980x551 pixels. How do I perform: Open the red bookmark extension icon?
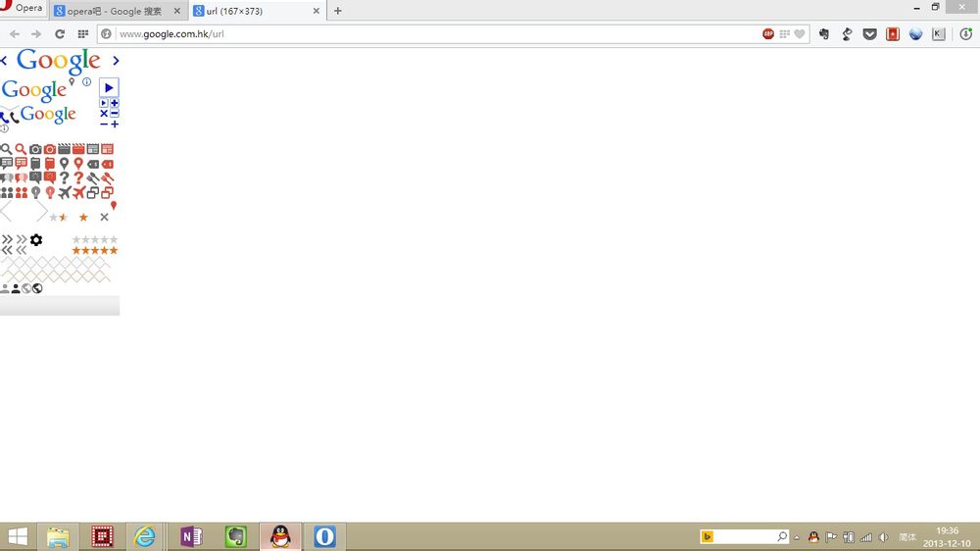pyautogui.click(x=893, y=33)
